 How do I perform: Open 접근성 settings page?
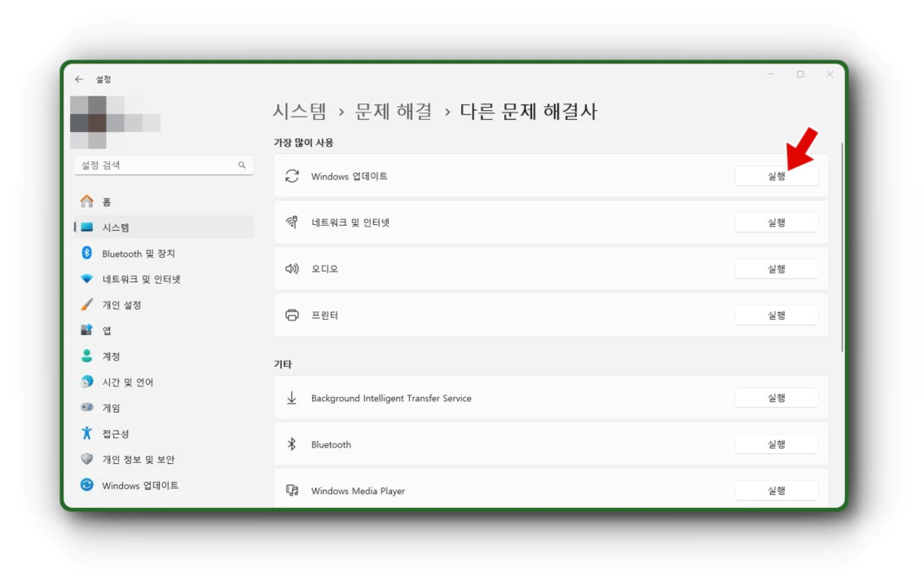tap(165, 433)
